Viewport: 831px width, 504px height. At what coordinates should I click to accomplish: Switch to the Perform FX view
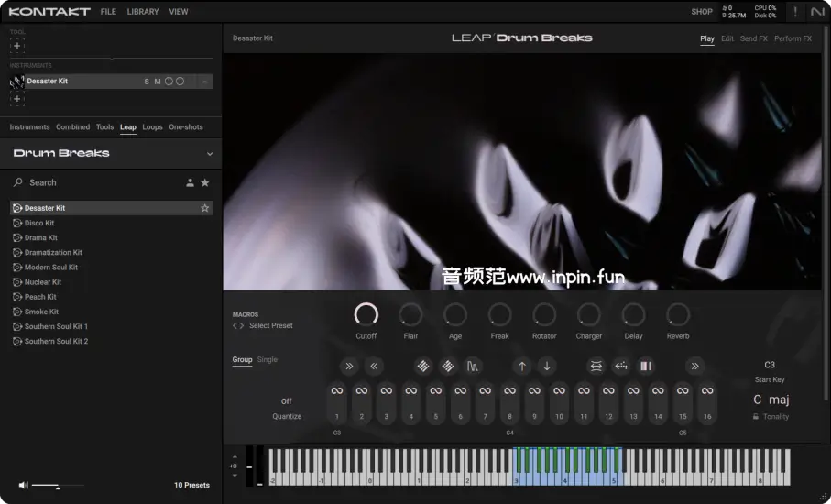[793, 38]
